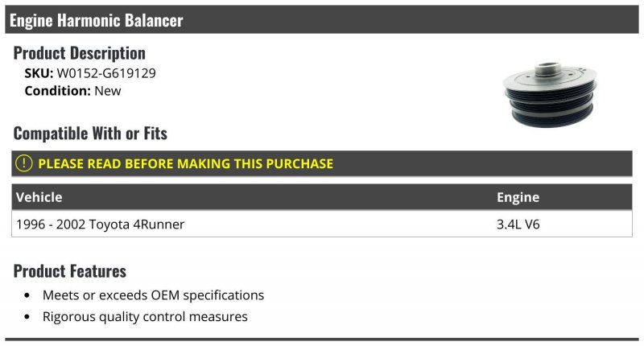Select SKU number W0152-G619129
This screenshot has height=346, width=644.
[106, 72]
